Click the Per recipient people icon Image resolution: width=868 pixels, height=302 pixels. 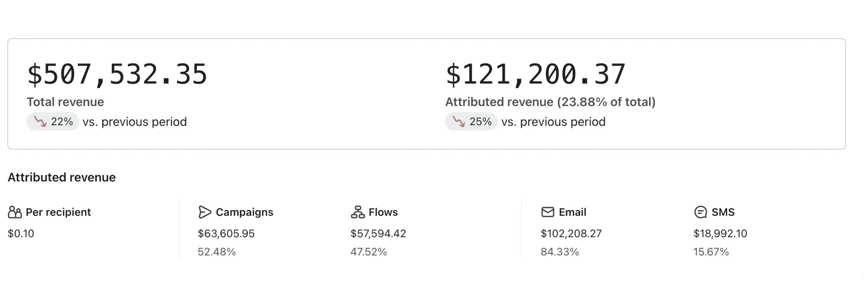(15, 212)
